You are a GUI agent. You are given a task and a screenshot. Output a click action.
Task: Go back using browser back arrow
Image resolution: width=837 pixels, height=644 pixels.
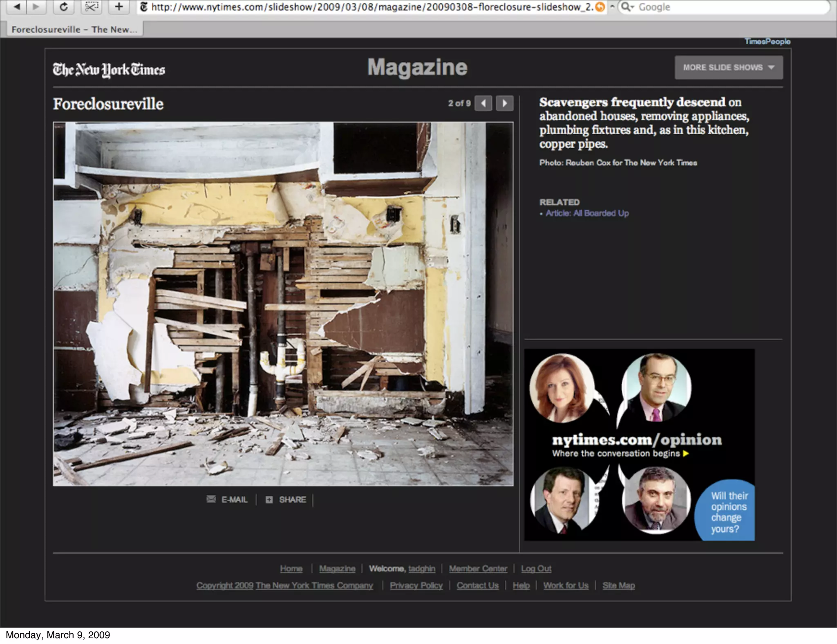16,7
